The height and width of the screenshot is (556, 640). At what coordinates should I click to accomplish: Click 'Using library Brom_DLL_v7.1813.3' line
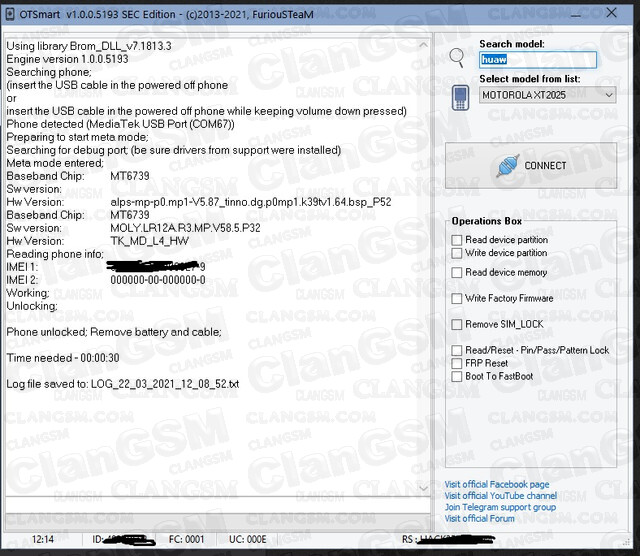pyautogui.click(x=89, y=46)
